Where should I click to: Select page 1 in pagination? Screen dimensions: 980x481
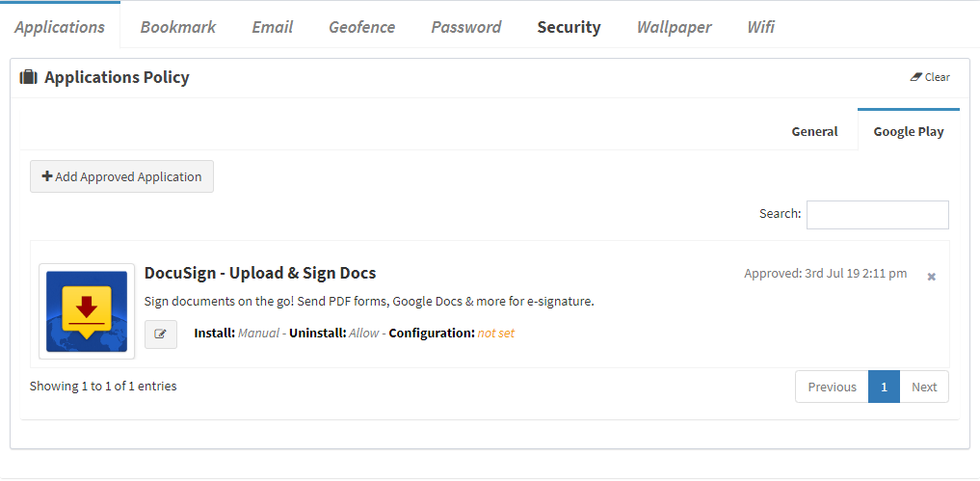884,387
